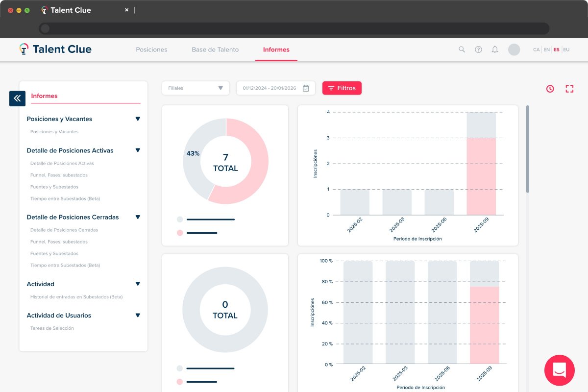Open the Filiales dropdown
588x392 pixels.
[x=196, y=88]
